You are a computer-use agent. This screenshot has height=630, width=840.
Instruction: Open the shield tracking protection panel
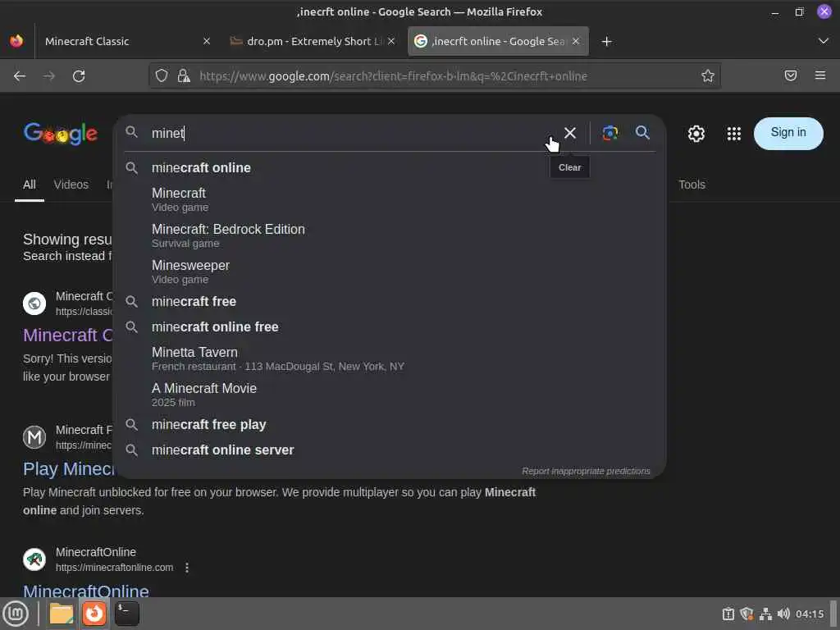click(162, 76)
